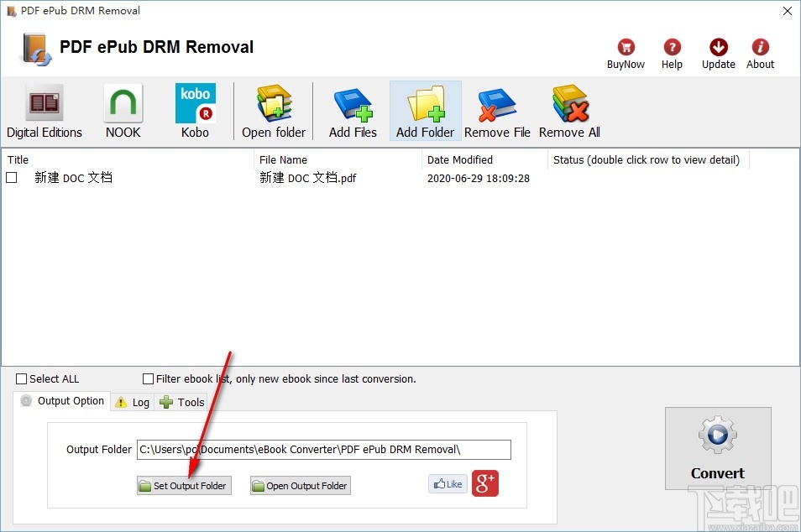Image resolution: width=801 pixels, height=532 pixels.
Task: Start conversion with the Convert button
Action: click(718, 448)
